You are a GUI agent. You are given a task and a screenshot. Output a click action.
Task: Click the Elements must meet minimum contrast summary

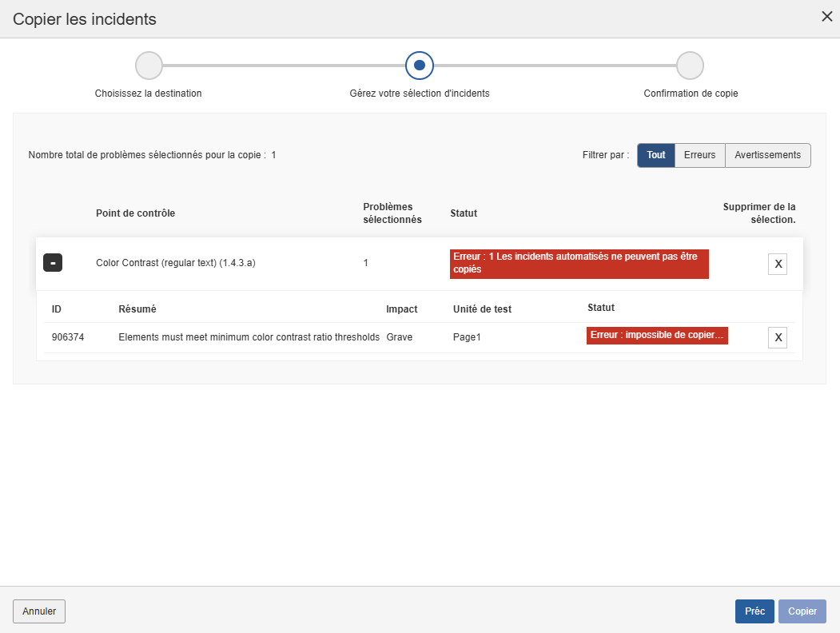pyautogui.click(x=249, y=337)
